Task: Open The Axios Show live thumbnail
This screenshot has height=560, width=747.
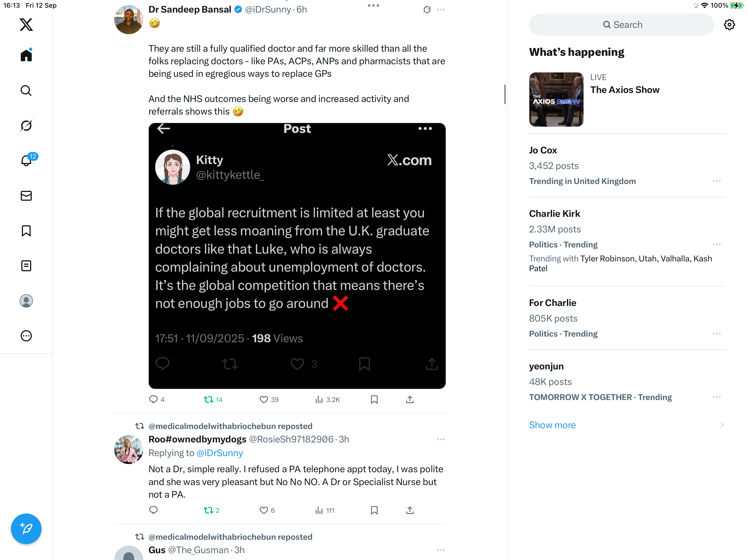Action: pos(556,99)
